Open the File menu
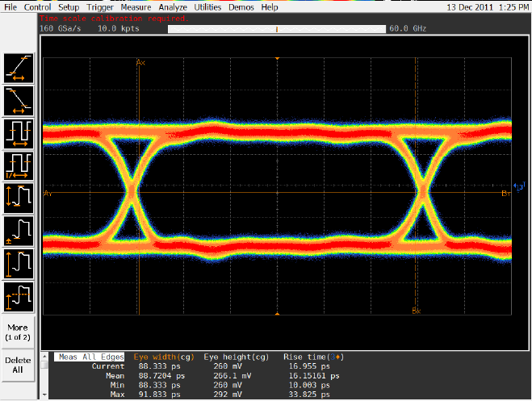 pos(11,6)
